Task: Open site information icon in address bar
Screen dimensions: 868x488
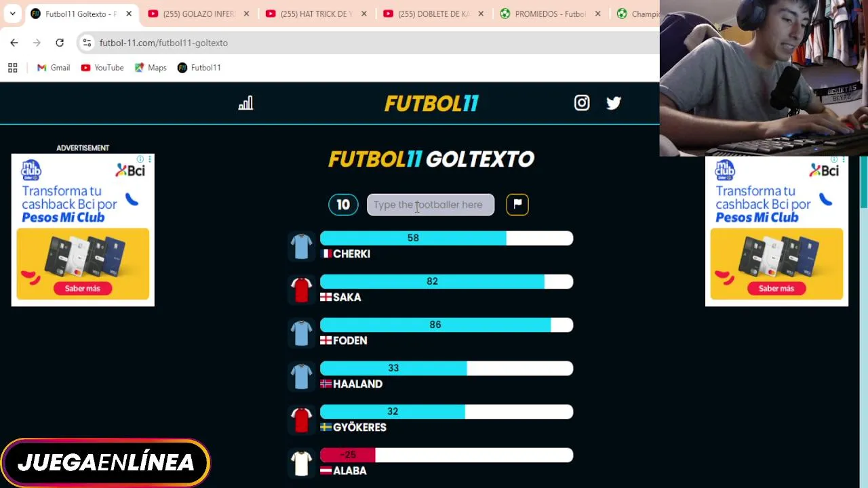Action: pyautogui.click(x=86, y=43)
